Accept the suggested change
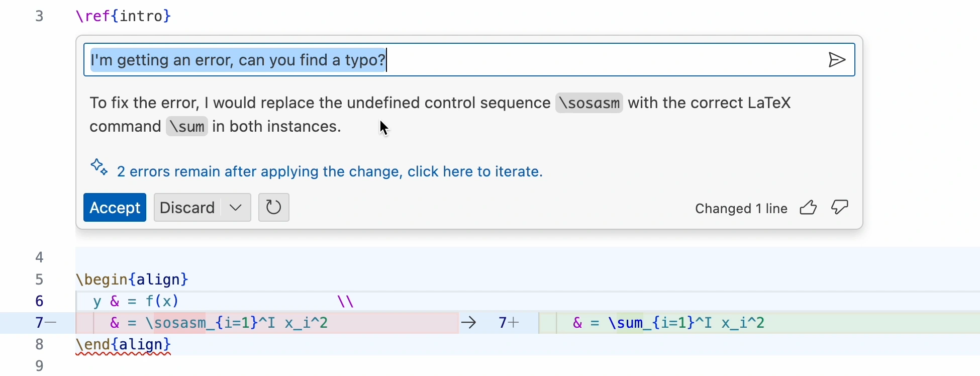The width and height of the screenshot is (980, 376). (x=115, y=207)
